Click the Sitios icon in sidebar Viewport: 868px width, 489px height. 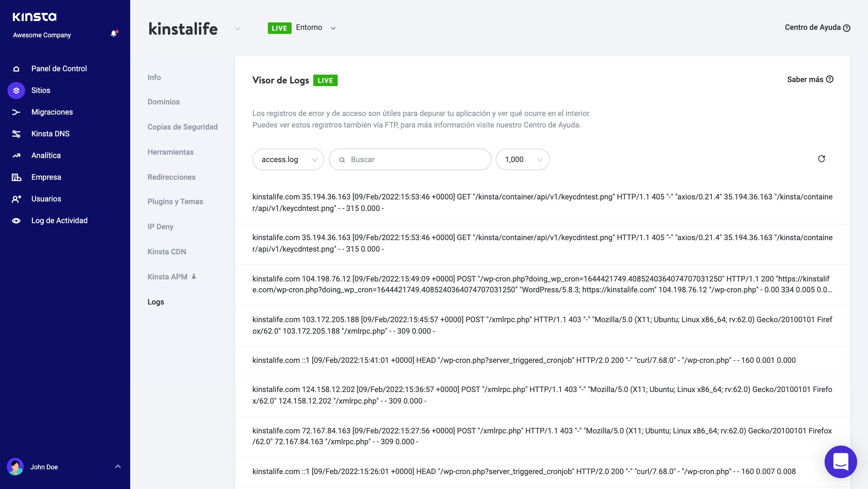[16, 90]
